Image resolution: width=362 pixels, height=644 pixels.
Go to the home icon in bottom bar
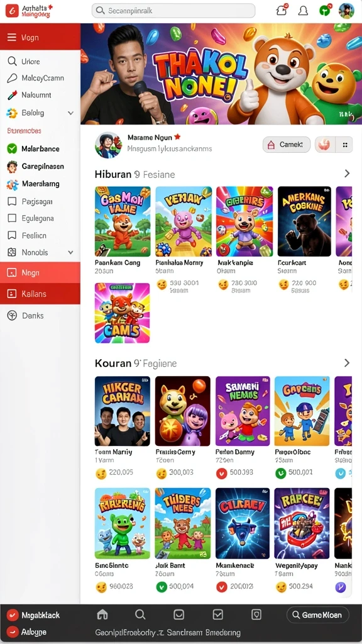click(102, 614)
